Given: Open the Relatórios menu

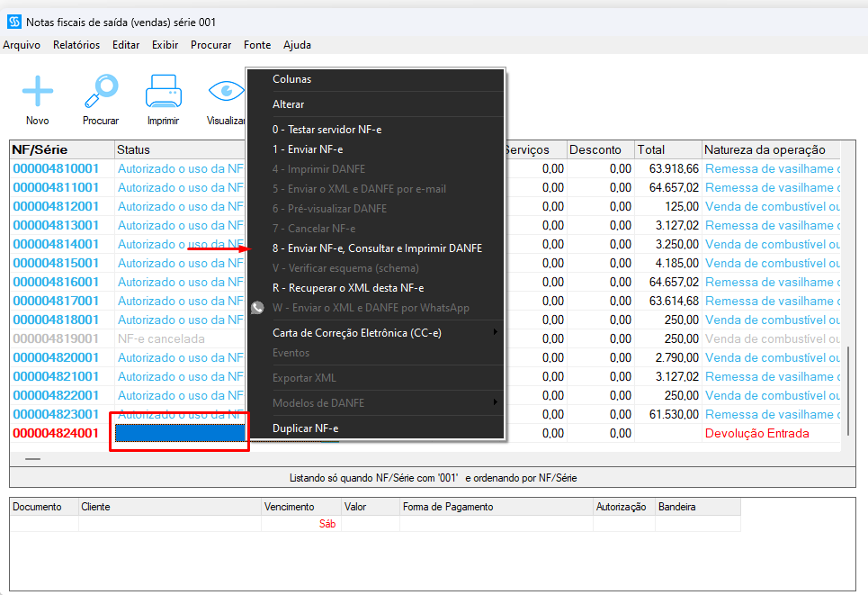Looking at the screenshot, I should 76,45.
